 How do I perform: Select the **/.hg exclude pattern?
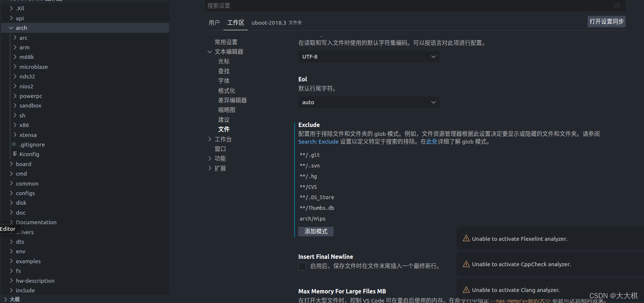pyautogui.click(x=308, y=176)
